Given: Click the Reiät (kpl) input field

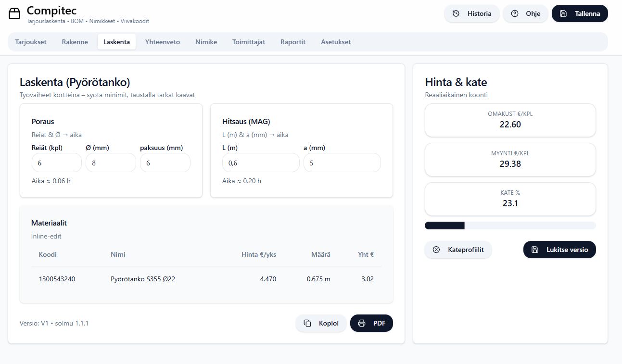Looking at the screenshot, I should (x=56, y=163).
